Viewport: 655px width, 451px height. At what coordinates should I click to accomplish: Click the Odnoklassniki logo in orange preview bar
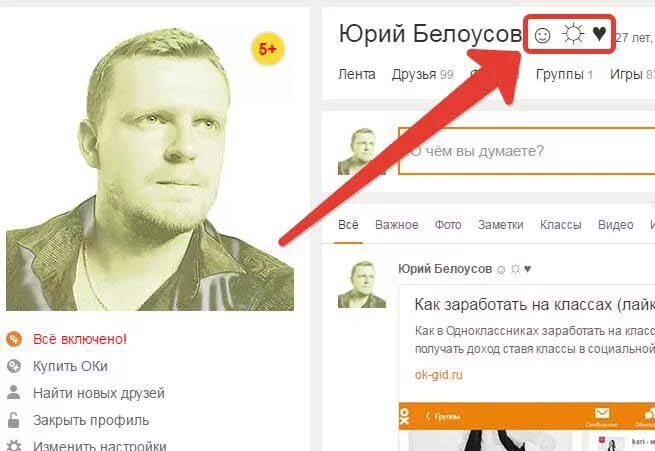[x=405, y=416]
